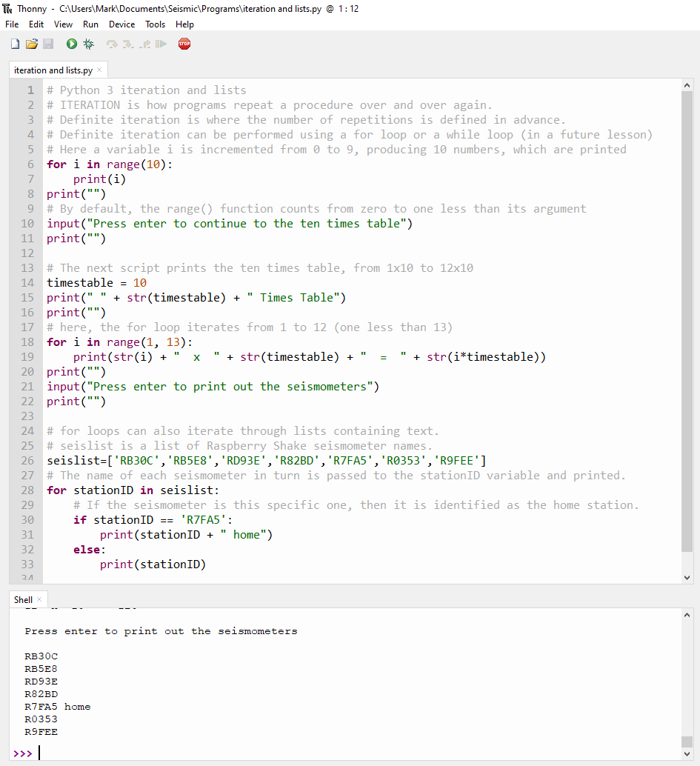Viewport: 700px width, 766px height.
Task: Open the File menu
Action: pos(12,24)
